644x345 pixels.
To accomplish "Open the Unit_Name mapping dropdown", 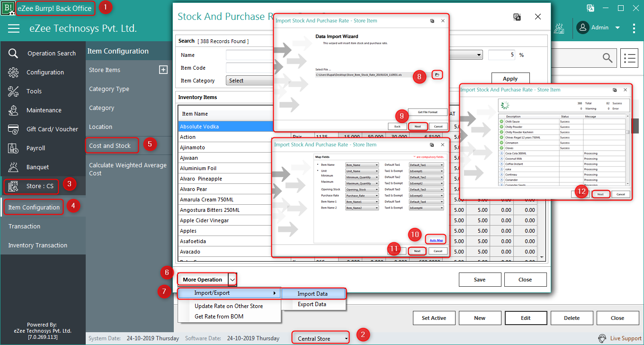I will click(x=362, y=171).
